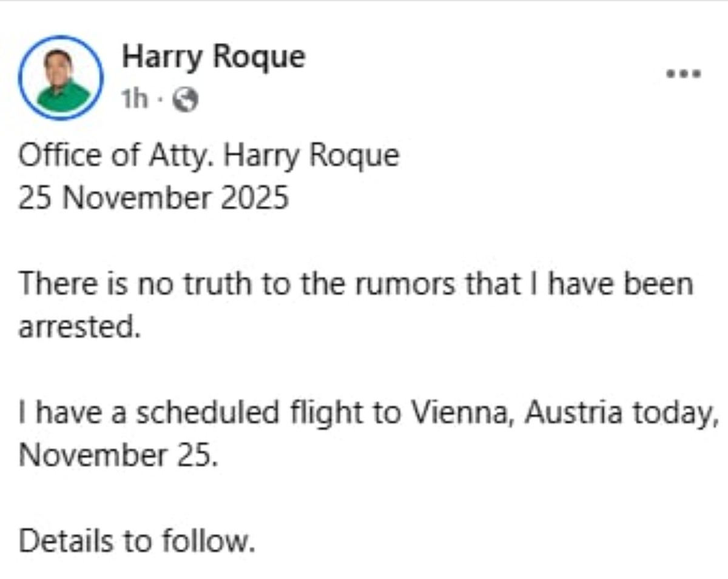The image size is (728, 579).
Task: Click the "Office of Atty. Harry Roque" line
Action: click(x=209, y=156)
